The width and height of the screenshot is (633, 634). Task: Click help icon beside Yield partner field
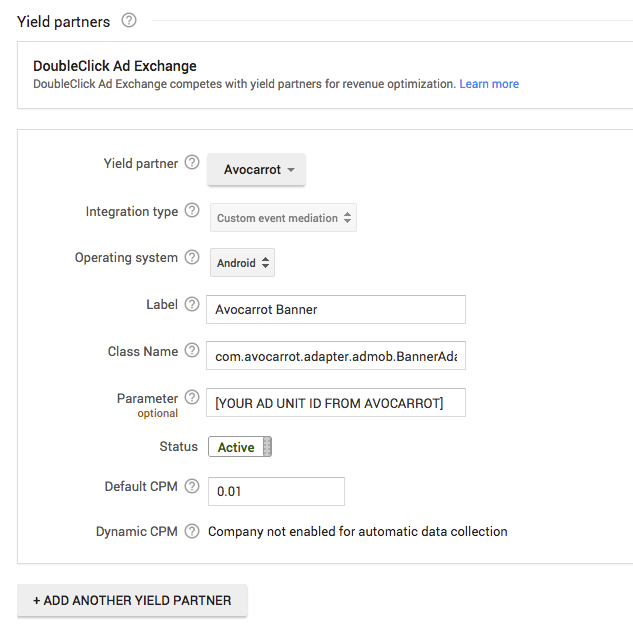pyautogui.click(x=192, y=163)
